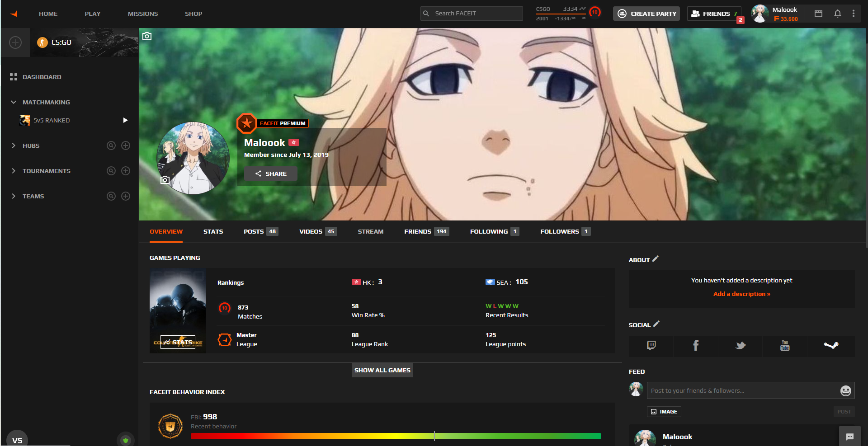
Task: Click the green shield anti-cheat icon
Action: tap(126, 440)
